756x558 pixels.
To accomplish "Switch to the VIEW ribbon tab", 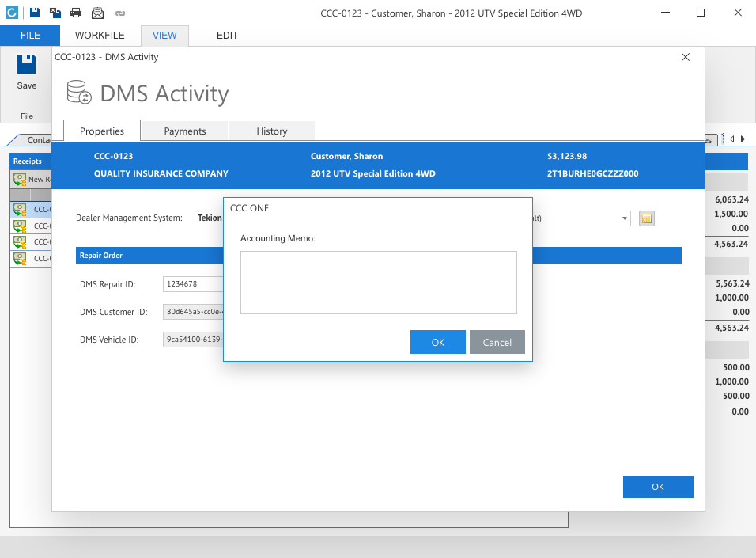I will 164,36.
